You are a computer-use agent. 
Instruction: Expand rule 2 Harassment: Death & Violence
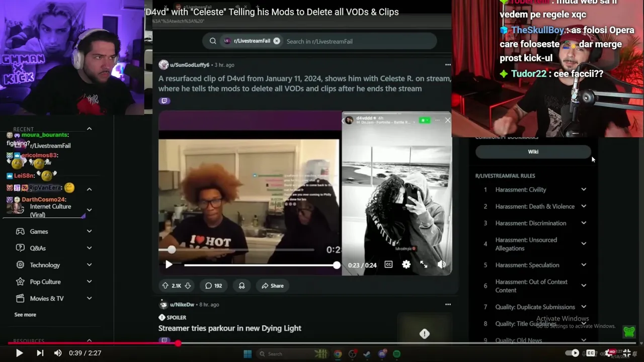[x=584, y=206]
